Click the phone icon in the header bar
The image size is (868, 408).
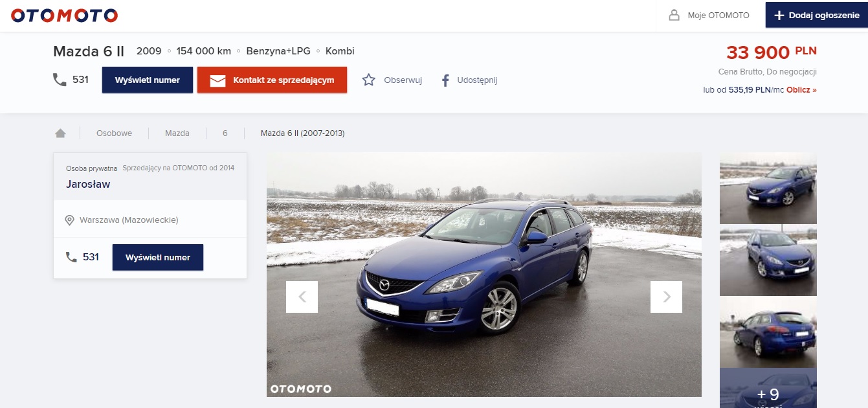(60, 80)
